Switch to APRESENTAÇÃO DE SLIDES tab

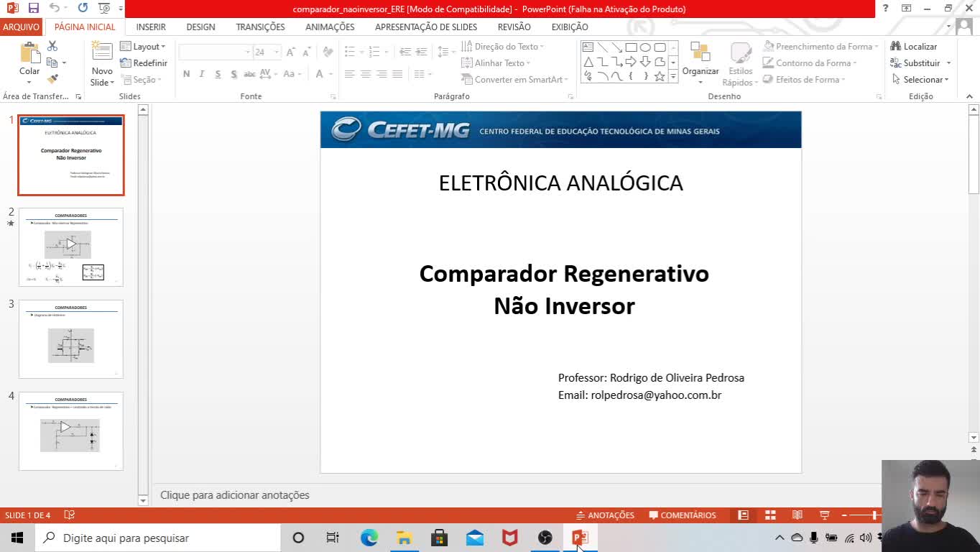click(x=426, y=27)
